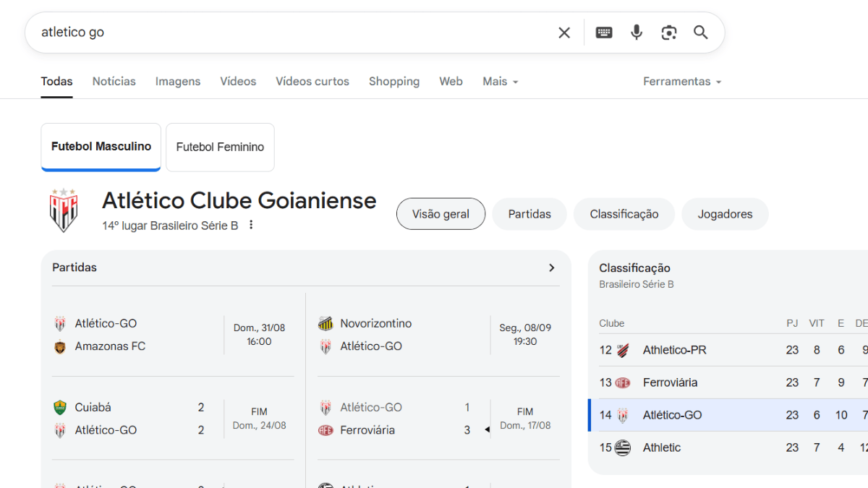Switch to the Futebol Feminino tab
868x488 pixels.
(220, 147)
